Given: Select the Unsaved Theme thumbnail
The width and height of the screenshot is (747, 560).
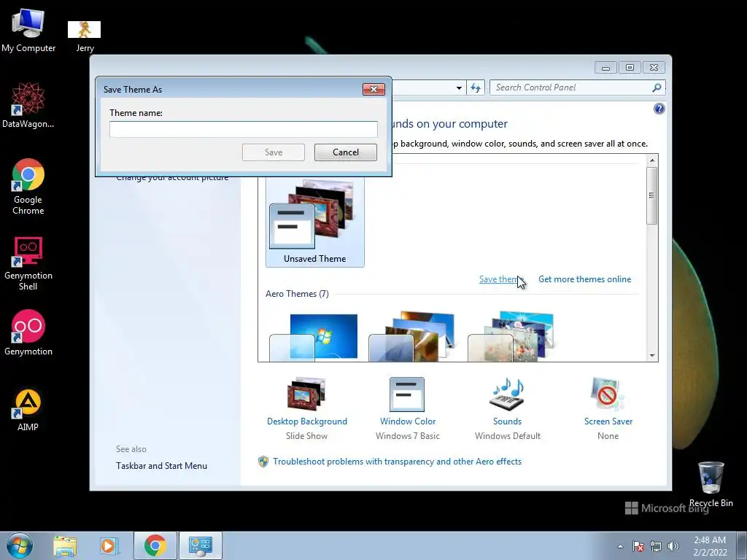Looking at the screenshot, I should click(x=315, y=222).
